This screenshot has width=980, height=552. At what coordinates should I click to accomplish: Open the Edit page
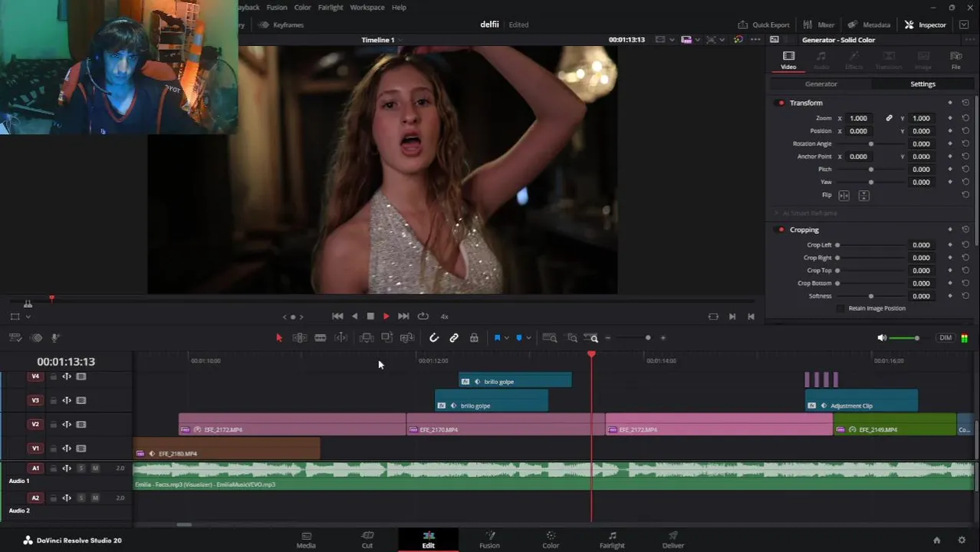428,540
